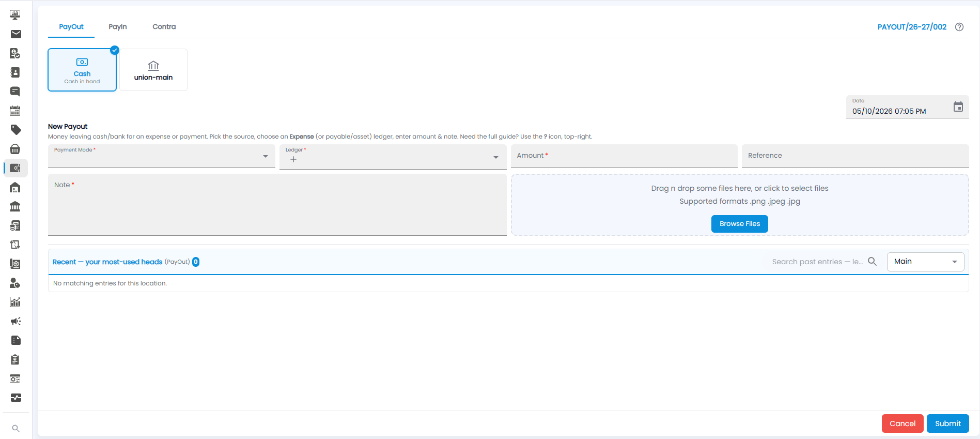
Task: Click the Date field value
Action: [x=889, y=111]
